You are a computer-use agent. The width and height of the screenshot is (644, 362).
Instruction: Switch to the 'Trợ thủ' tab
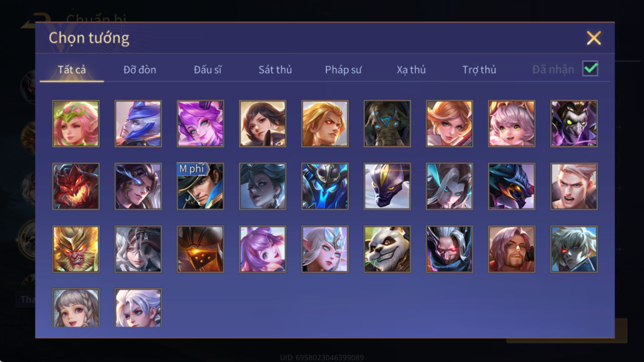(479, 70)
